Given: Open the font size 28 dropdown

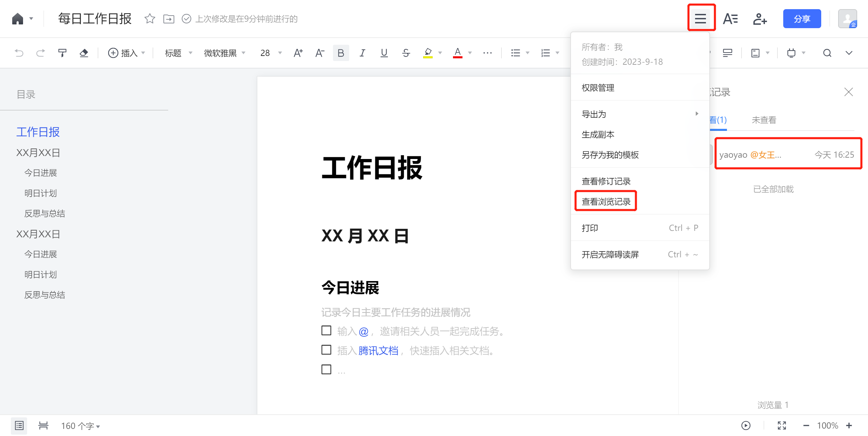Looking at the screenshot, I should pyautogui.click(x=271, y=53).
